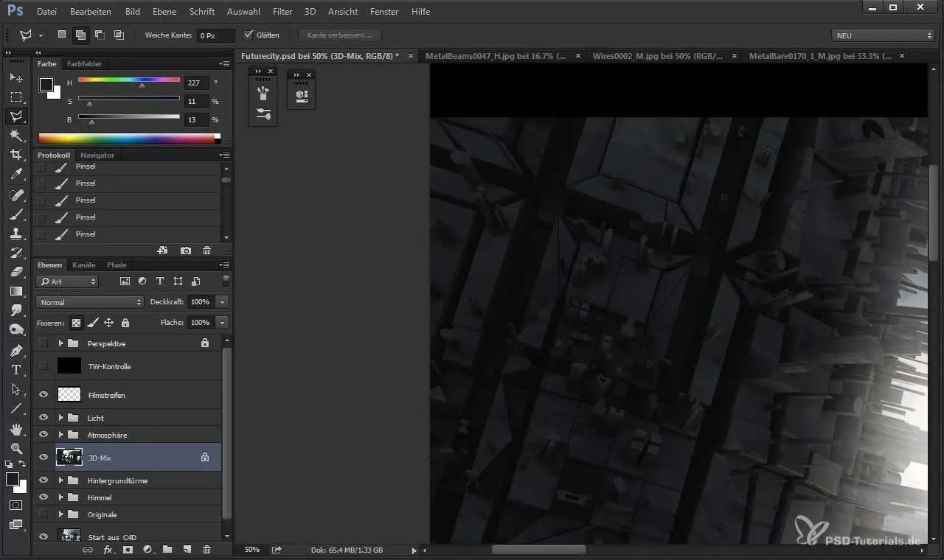Screen dimensions: 944x560
Task: Hide the Atmosphäre group
Action: click(x=44, y=435)
